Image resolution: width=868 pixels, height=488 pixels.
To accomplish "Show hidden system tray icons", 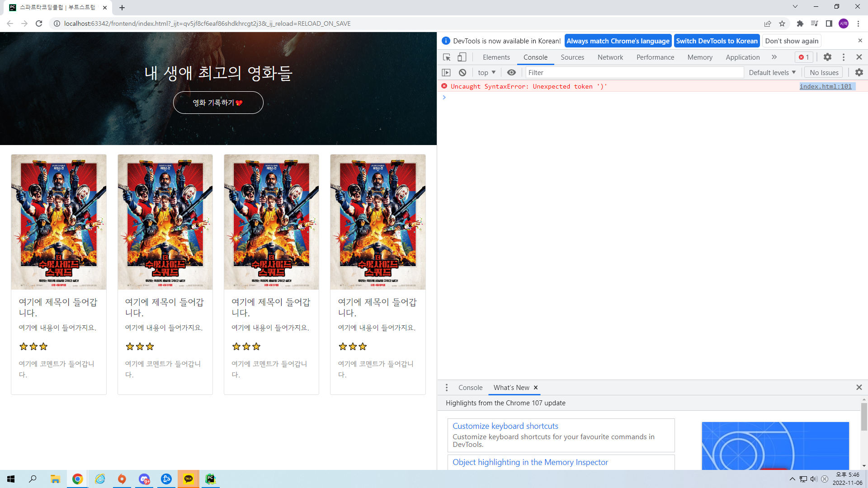I will click(x=792, y=479).
